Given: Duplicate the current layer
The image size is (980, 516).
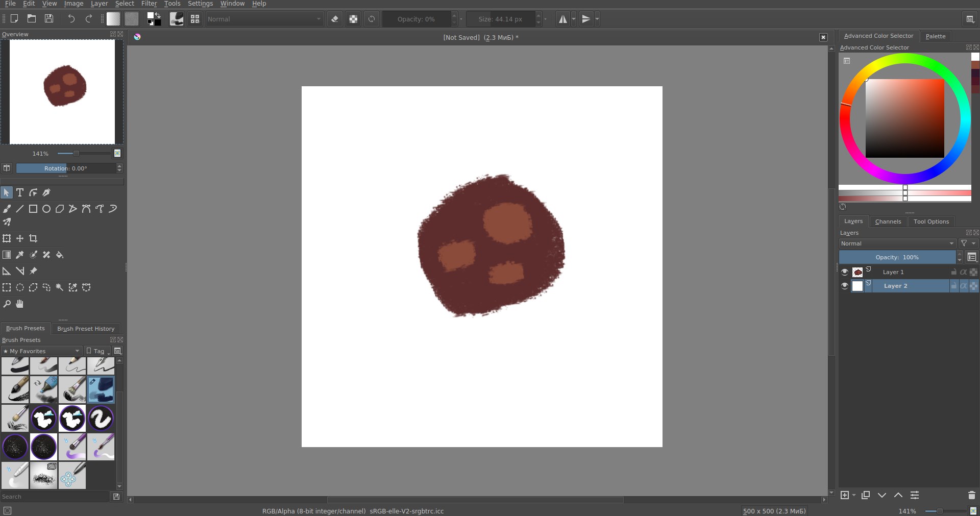Looking at the screenshot, I should pyautogui.click(x=866, y=495).
